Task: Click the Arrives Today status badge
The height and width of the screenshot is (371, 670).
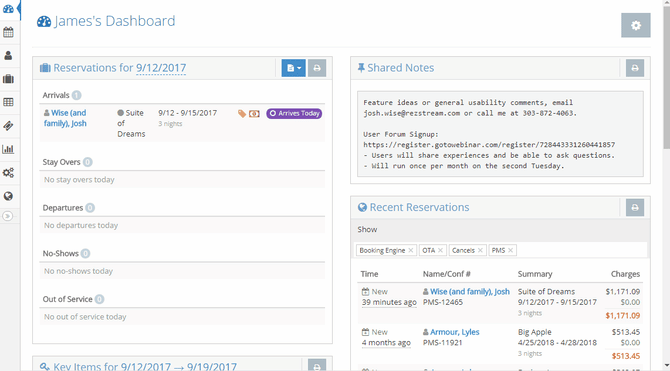Action: coord(294,114)
